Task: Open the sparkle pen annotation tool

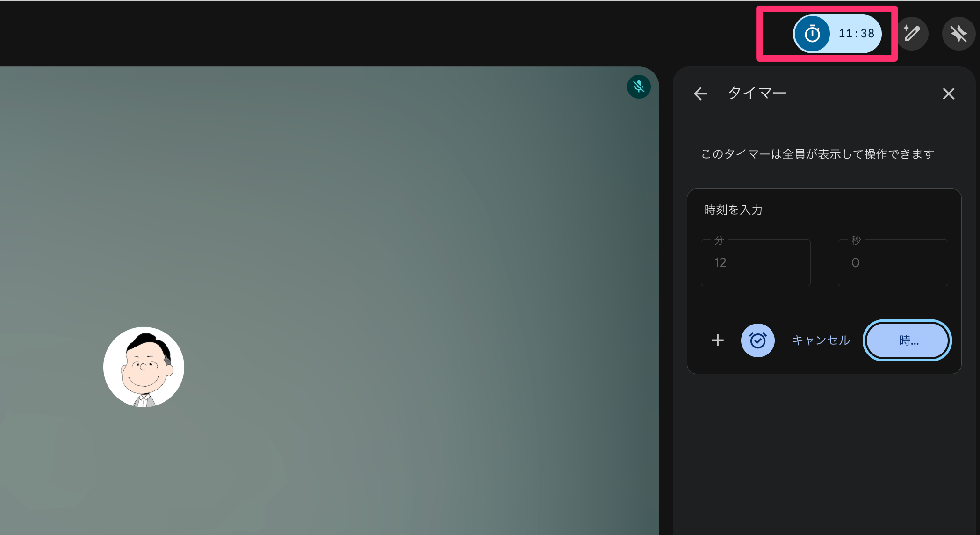Action: click(912, 34)
